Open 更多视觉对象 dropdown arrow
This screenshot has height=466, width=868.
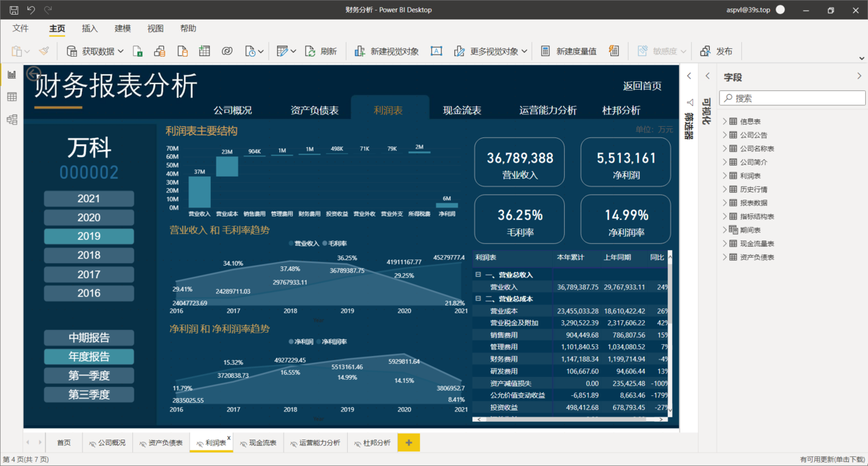point(524,51)
